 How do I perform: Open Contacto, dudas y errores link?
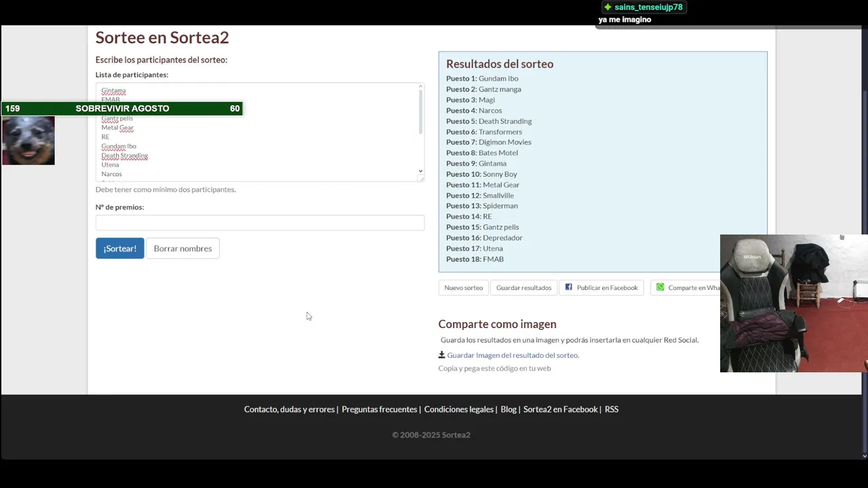click(x=289, y=409)
